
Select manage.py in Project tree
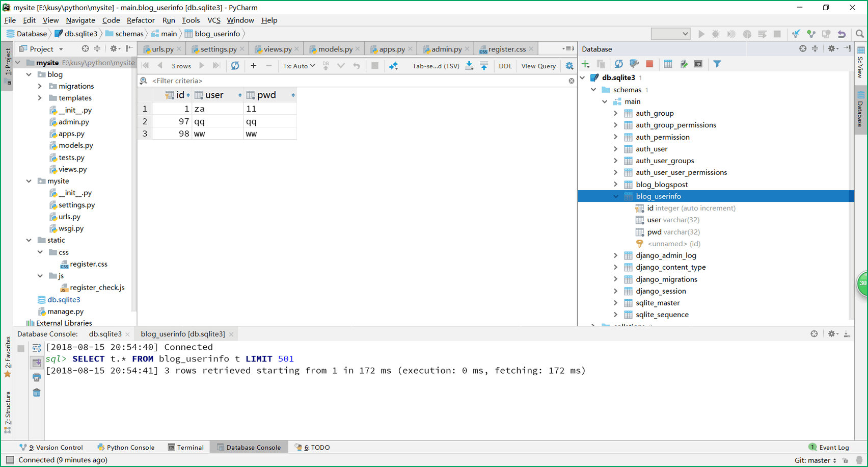point(65,312)
